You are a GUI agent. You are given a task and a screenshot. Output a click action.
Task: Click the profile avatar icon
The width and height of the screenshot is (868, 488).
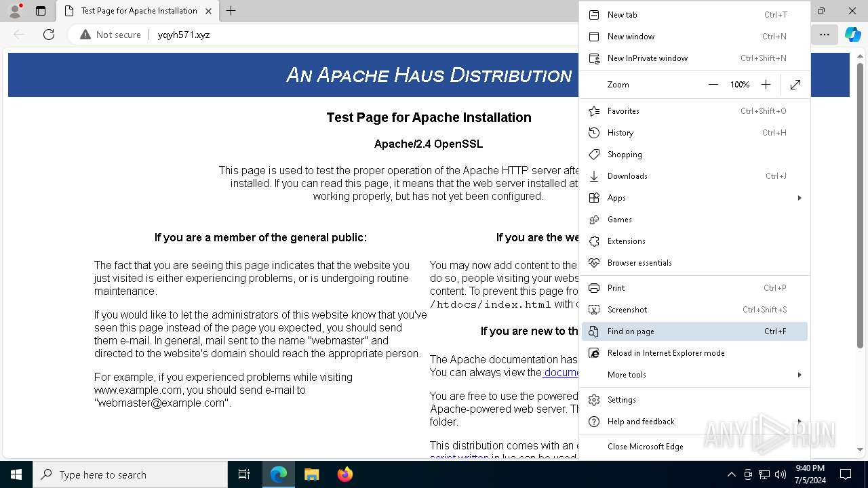point(15,11)
